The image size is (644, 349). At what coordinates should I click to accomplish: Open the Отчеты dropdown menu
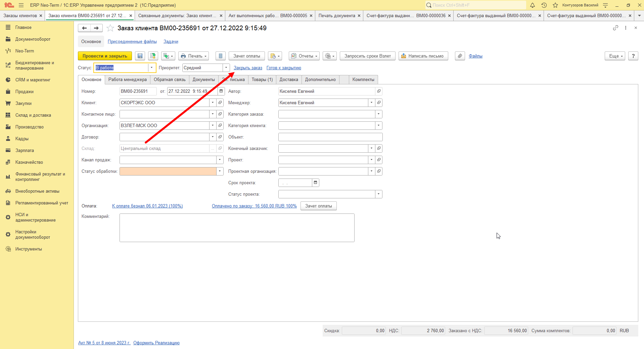(x=304, y=56)
